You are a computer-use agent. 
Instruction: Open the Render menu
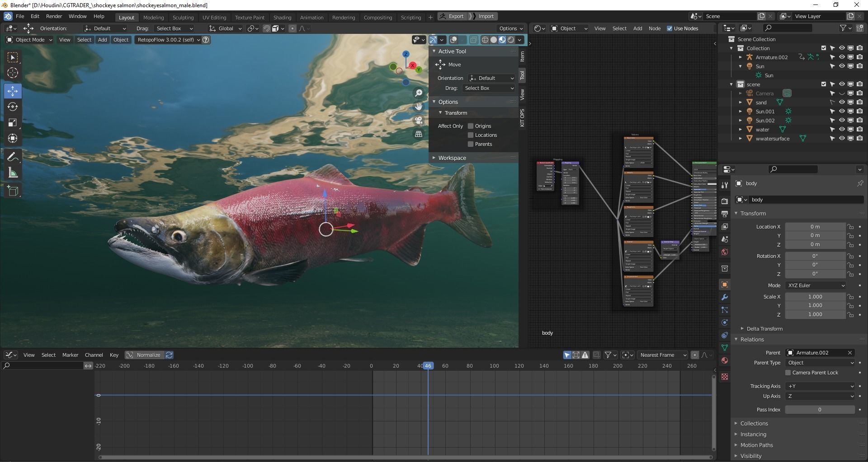[x=54, y=16]
